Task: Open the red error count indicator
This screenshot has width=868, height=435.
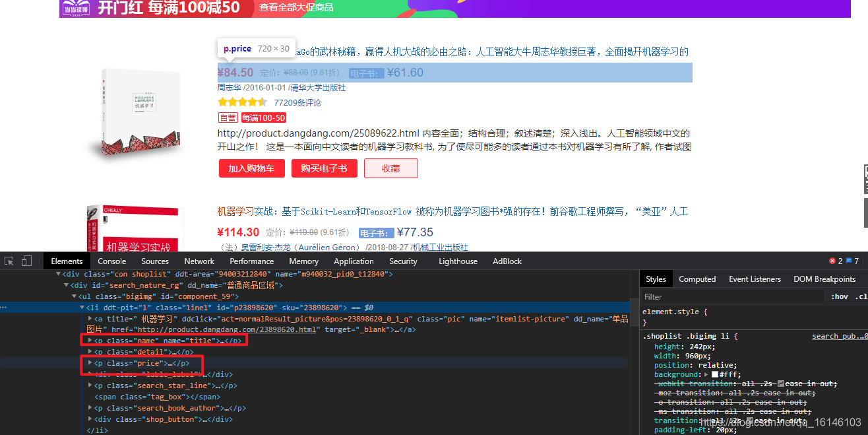Action: 836,261
